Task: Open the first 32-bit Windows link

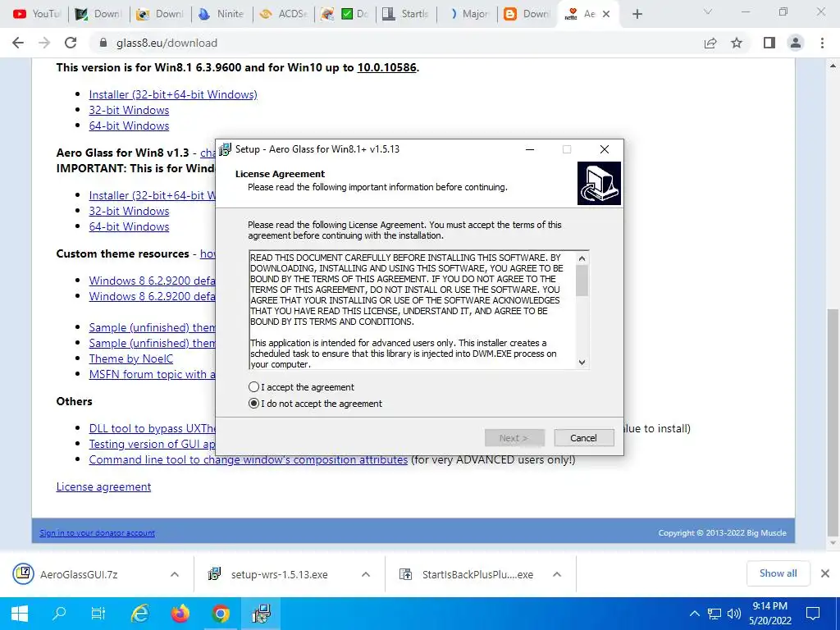Action: (x=129, y=110)
